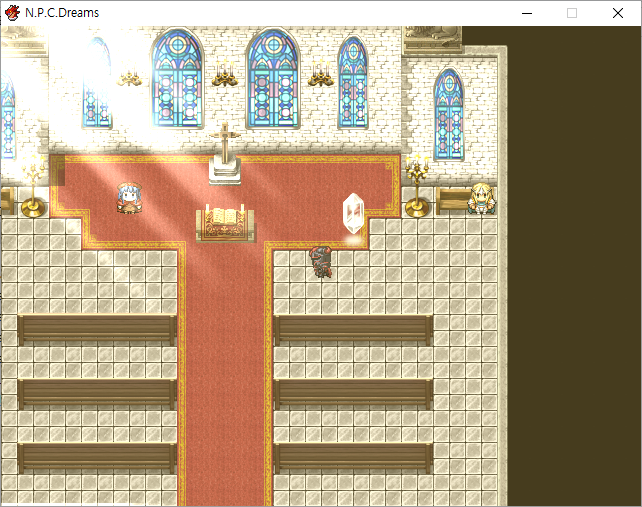Image resolution: width=642 pixels, height=507 pixels.
Task: Click the bottom right wooden pew
Action: pyautogui.click(x=353, y=458)
